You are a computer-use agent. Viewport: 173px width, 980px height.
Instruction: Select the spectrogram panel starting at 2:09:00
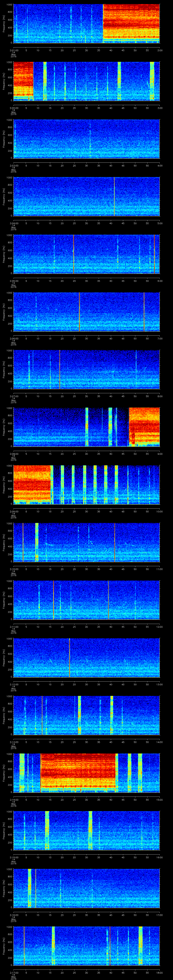86,485
